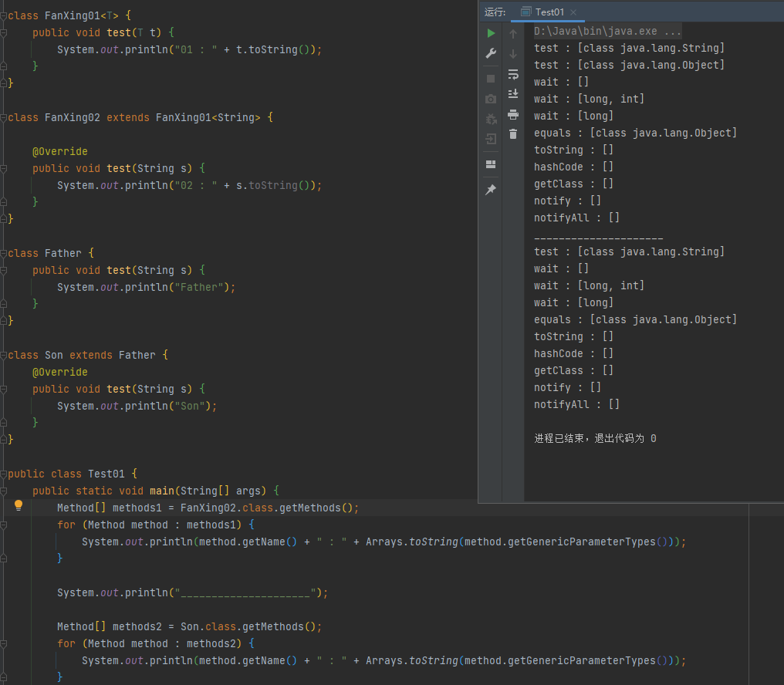784x685 pixels.
Task: Stop the running process with the square icon
Action: click(491, 79)
